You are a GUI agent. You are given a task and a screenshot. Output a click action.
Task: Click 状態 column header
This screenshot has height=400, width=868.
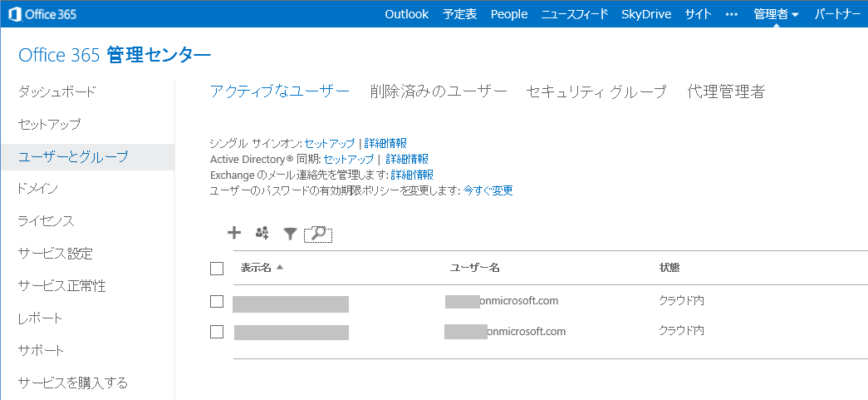669,268
